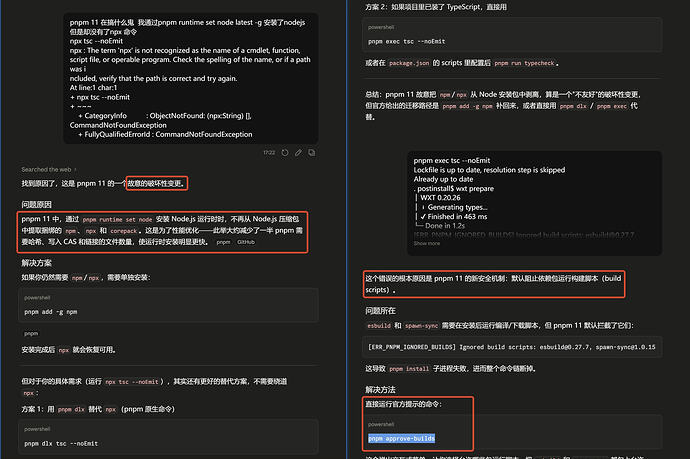This screenshot has width=690, height=459.
Task: Click the highlighted 'pnpm approve-builds' command
Action: point(401,438)
